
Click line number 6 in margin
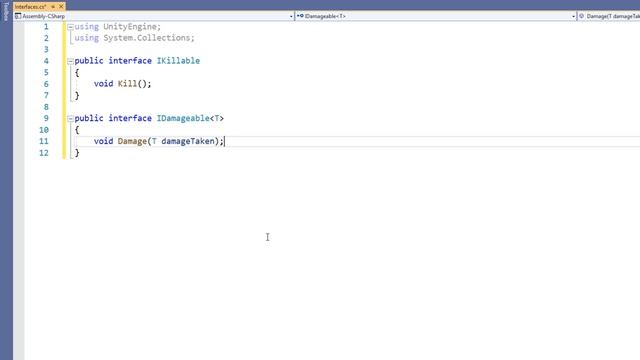tap(46, 84)
